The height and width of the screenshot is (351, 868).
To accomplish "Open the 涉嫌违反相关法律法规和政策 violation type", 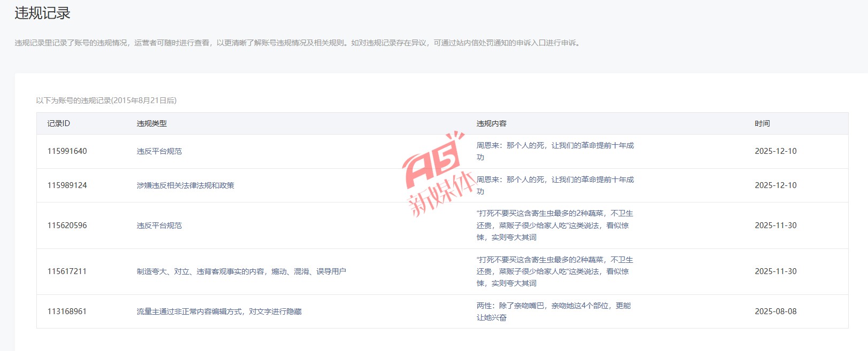I will (185, 185).
